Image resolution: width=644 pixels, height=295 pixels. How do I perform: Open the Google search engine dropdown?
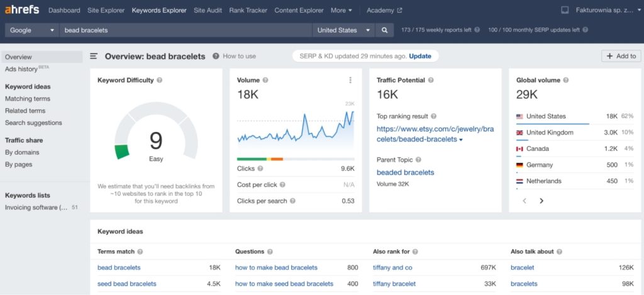click(x=31, y=30)
